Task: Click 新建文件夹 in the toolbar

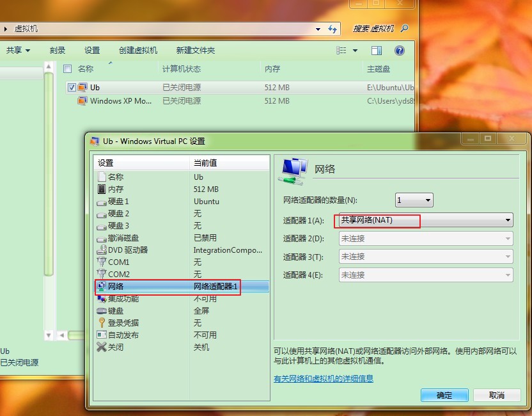Action: 196,51
